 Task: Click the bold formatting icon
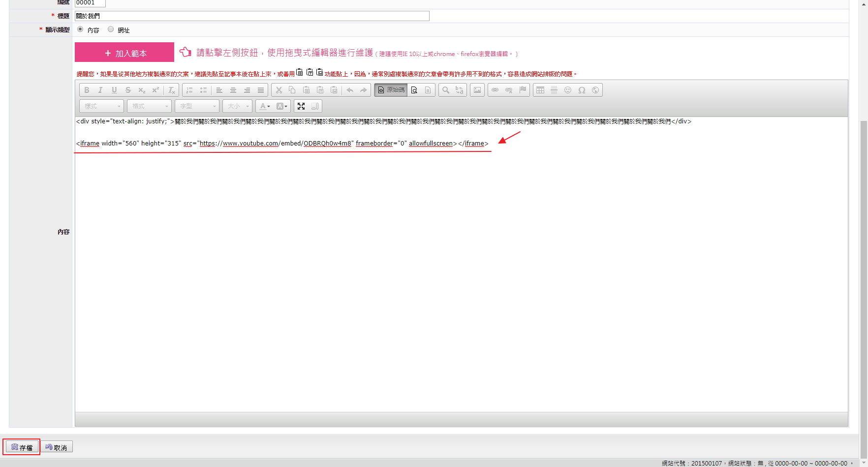coord(87,90)
